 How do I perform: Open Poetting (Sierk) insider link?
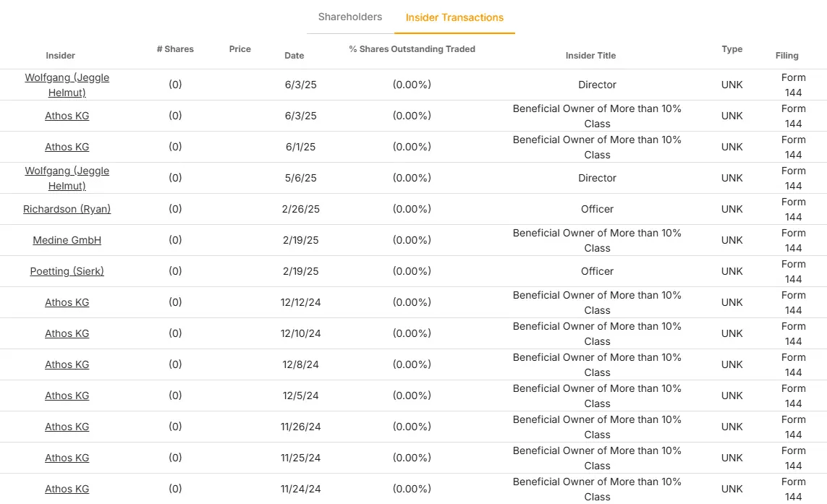[67, 271]
